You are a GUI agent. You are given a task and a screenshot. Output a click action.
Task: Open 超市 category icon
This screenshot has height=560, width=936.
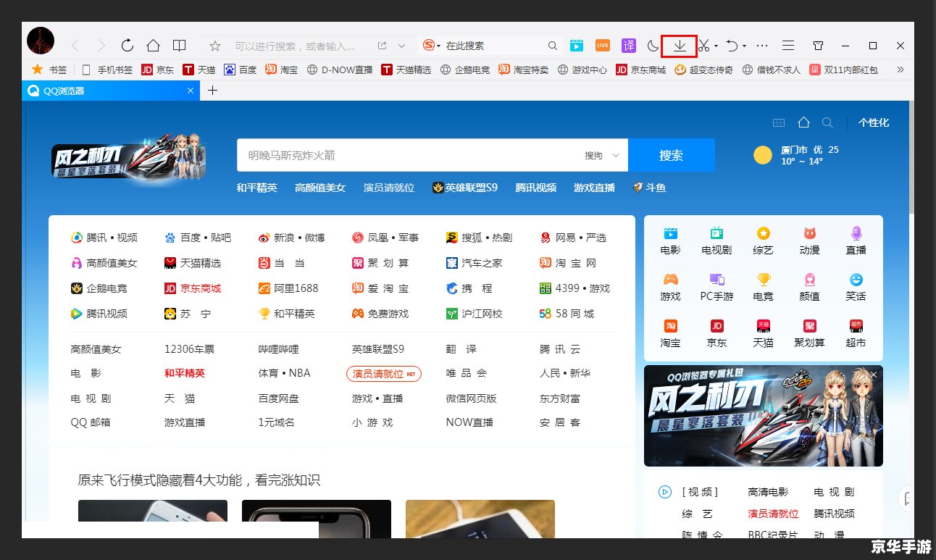click(856, 334)
